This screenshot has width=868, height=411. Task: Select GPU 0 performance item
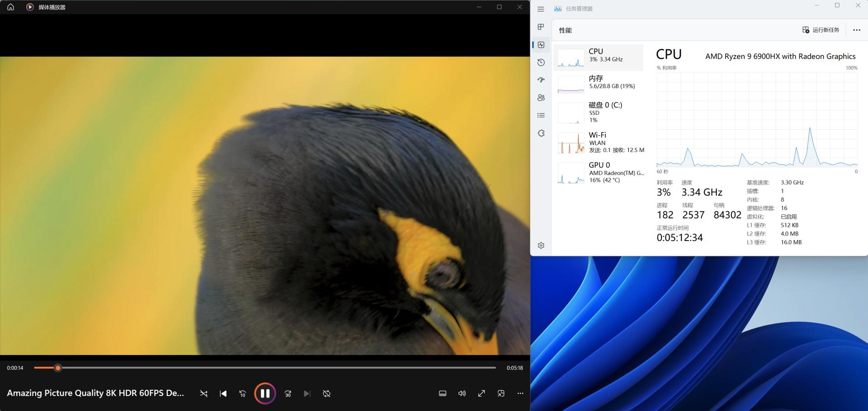(x=598, y=173)
